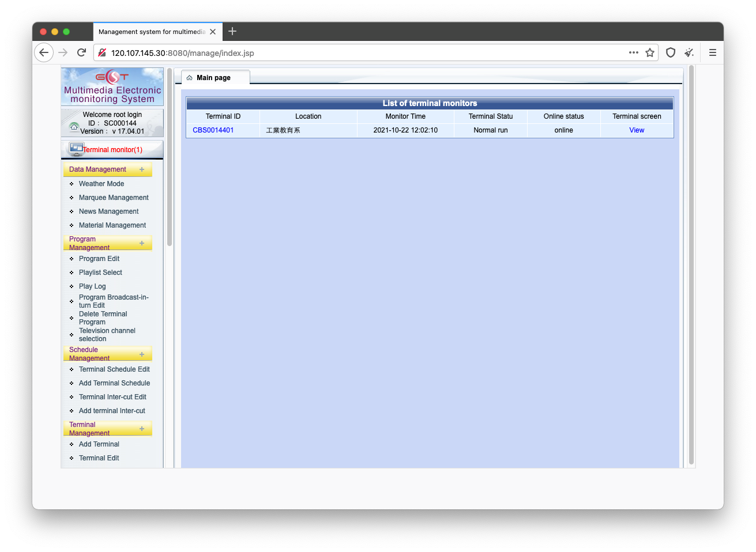Click the Terminal Statu column header
This screenshot has height=552, width=756.
pos(491,116)
